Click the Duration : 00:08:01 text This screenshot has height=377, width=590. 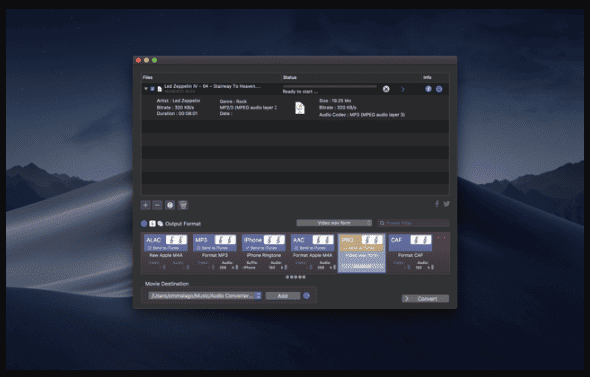click(x=177, y=114)
